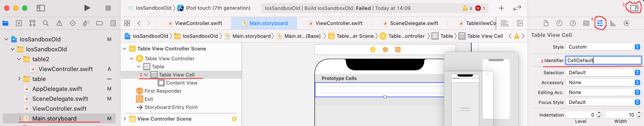Toggle the left navigator sidebar

click(x=41, y=8)
